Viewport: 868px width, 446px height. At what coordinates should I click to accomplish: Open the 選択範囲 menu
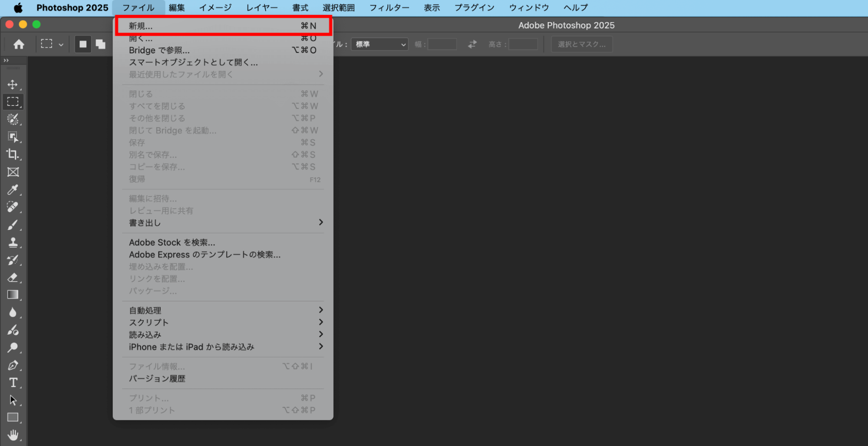click(339, 8)
